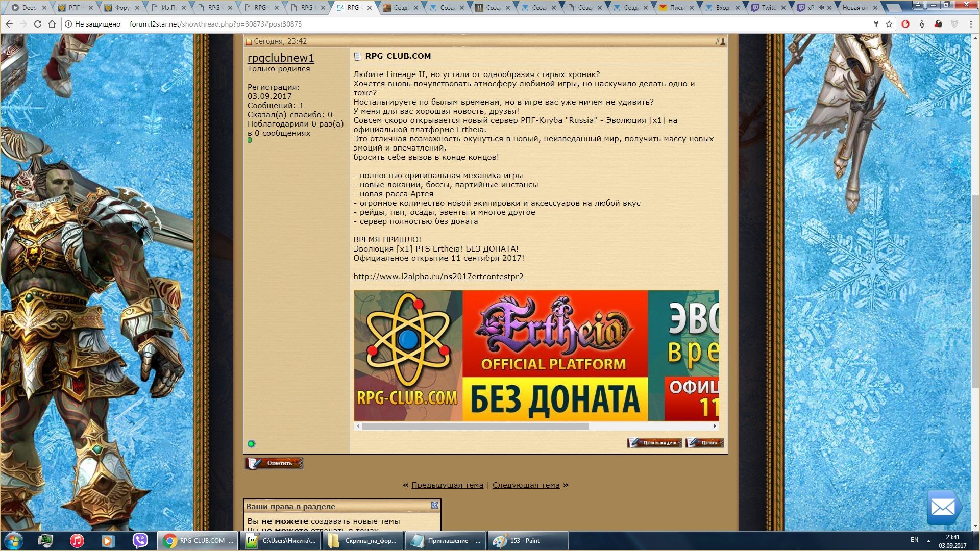Reload the forum page
Screen dimensions: 980x551
point(37,24)
